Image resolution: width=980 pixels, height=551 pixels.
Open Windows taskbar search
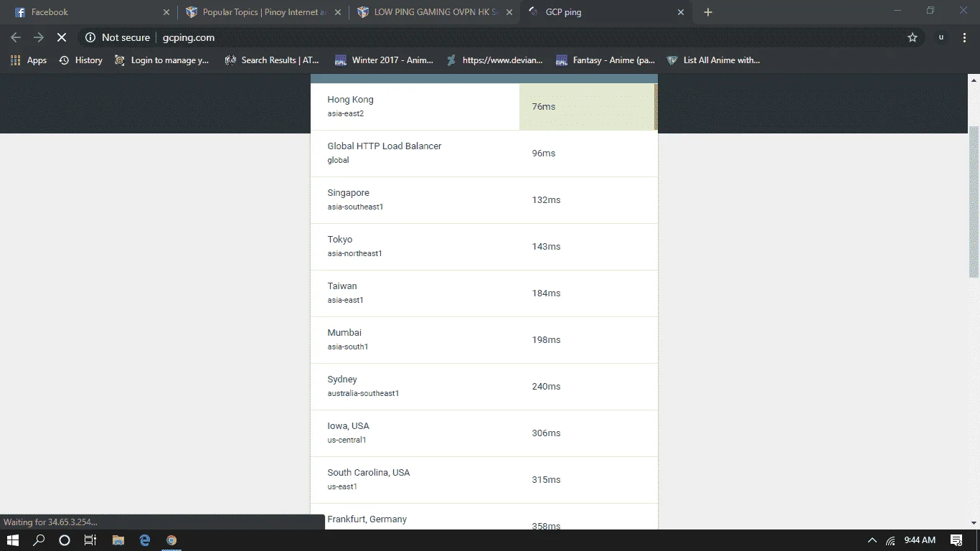click(39, 540)
